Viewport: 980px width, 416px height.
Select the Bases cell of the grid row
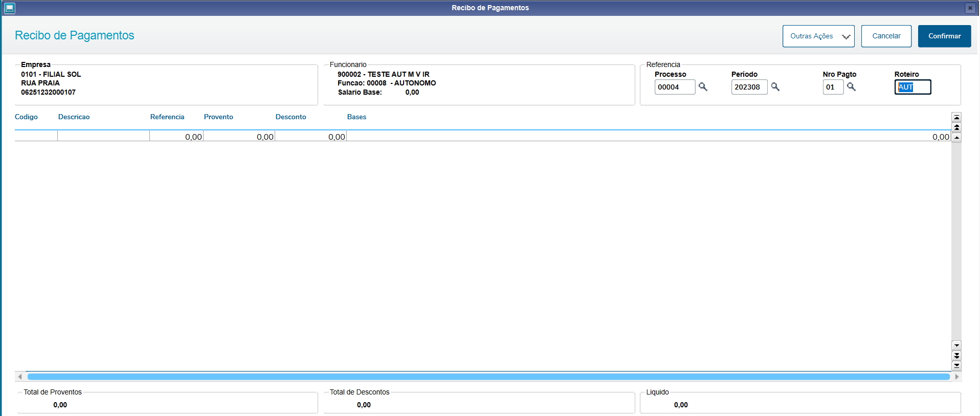tap(649, 136)
